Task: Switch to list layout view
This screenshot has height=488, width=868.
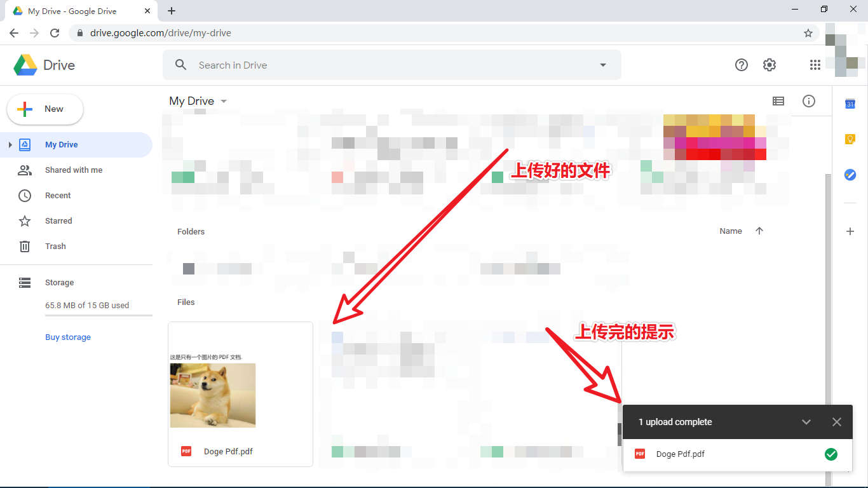Action: pos(778,101)
